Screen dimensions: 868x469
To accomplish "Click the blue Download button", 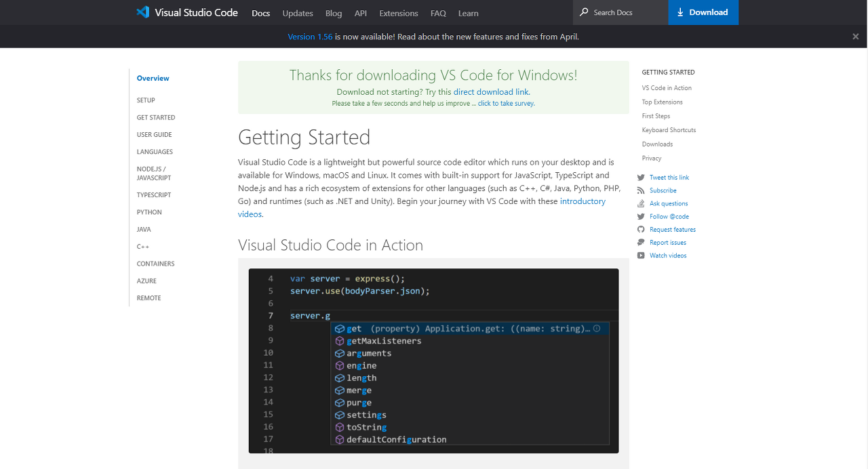I will point(703,12).
